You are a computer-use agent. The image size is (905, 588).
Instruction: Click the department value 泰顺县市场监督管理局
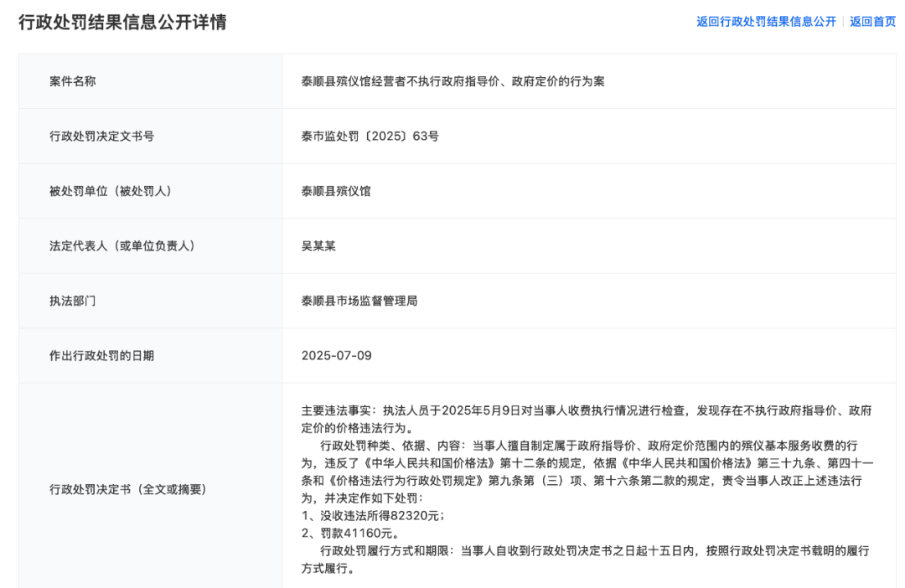coord(359,301)
